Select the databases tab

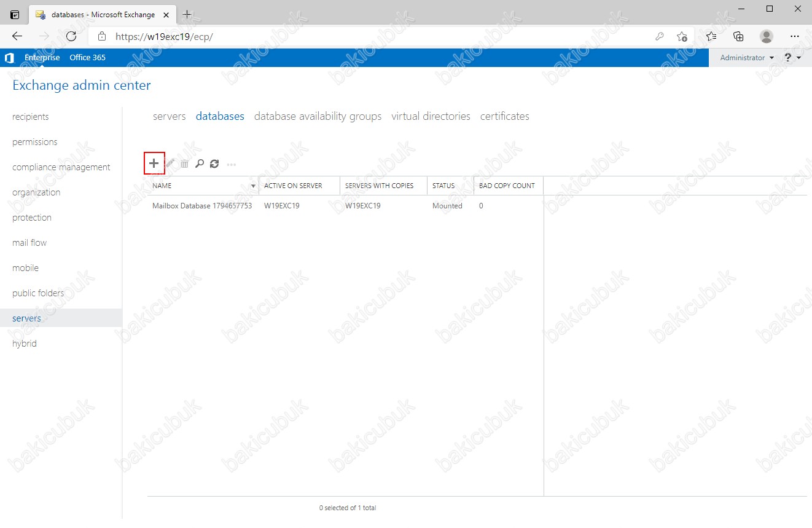click(x=220, y=116)
